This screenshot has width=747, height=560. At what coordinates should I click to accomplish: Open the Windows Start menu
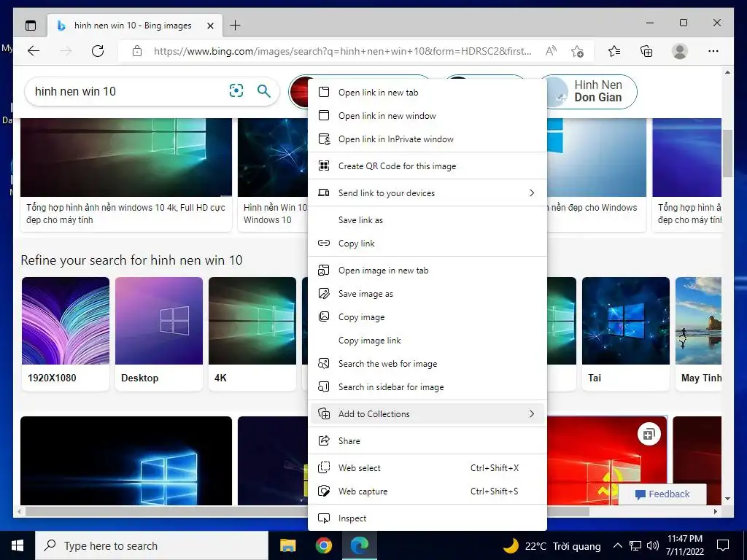[x=18, y=545]
